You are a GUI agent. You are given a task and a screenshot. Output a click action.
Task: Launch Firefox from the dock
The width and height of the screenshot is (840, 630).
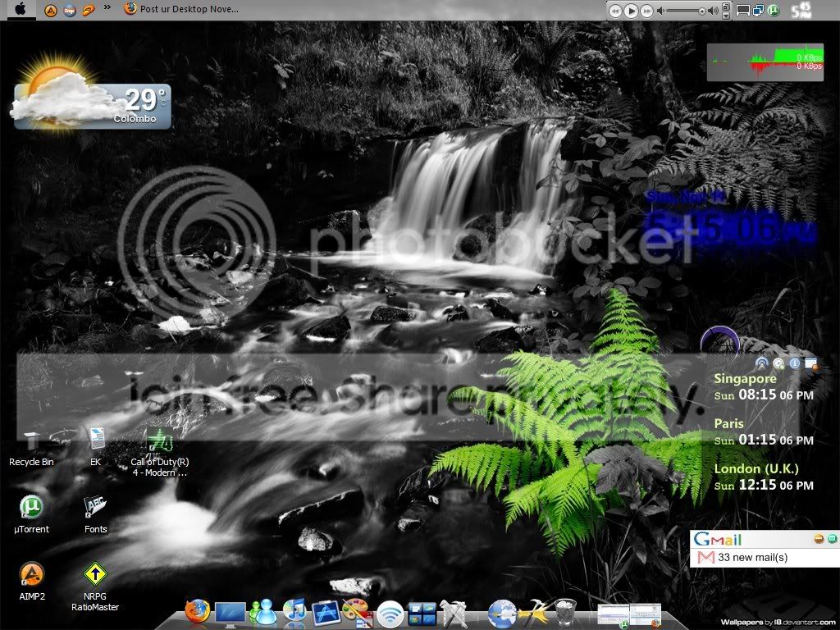[198, 612]
